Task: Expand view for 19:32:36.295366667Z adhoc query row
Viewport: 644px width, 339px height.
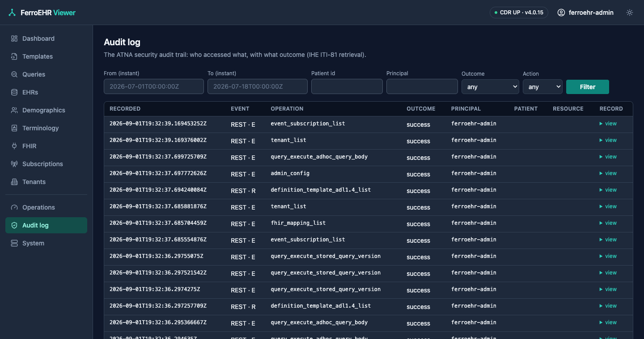Action: (608, 322)
